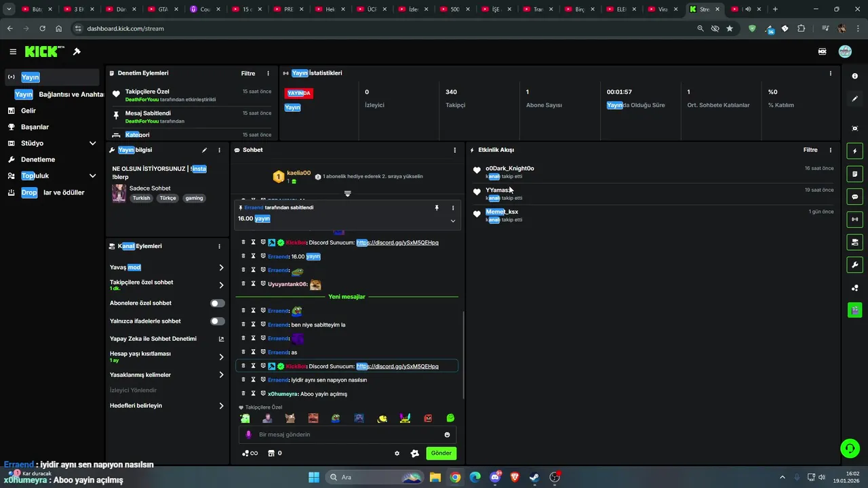Image resolution: width=868 pixels, height=488 pixels.
Task: Click the pencil edit icon in right sidebar
Action: tap(854, 99)
